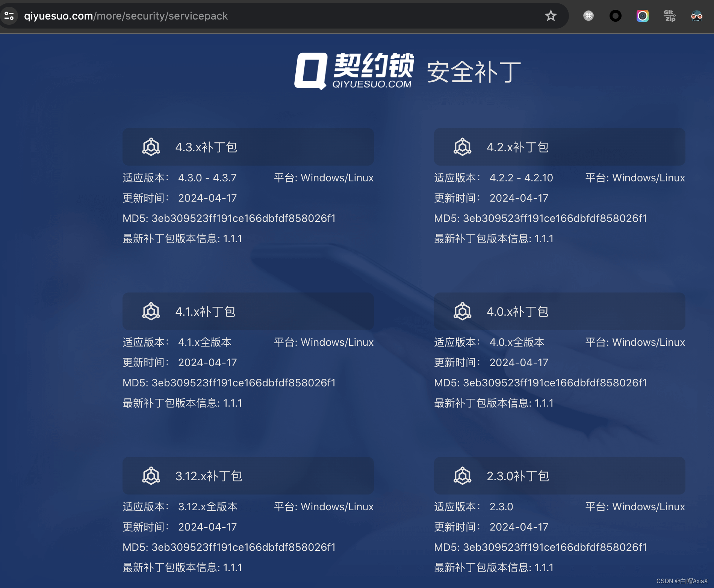The height and width of the screenshot is (588, 714).
Task: Click update date 2024-04-17 under 3.12.x
Action: pyautogui.click(x=207, y=527)
